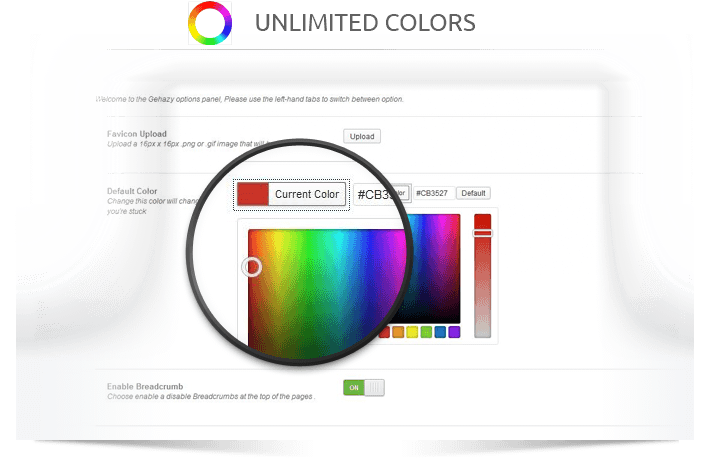Select the yellow preset color swatch

[x=412, y=331]
